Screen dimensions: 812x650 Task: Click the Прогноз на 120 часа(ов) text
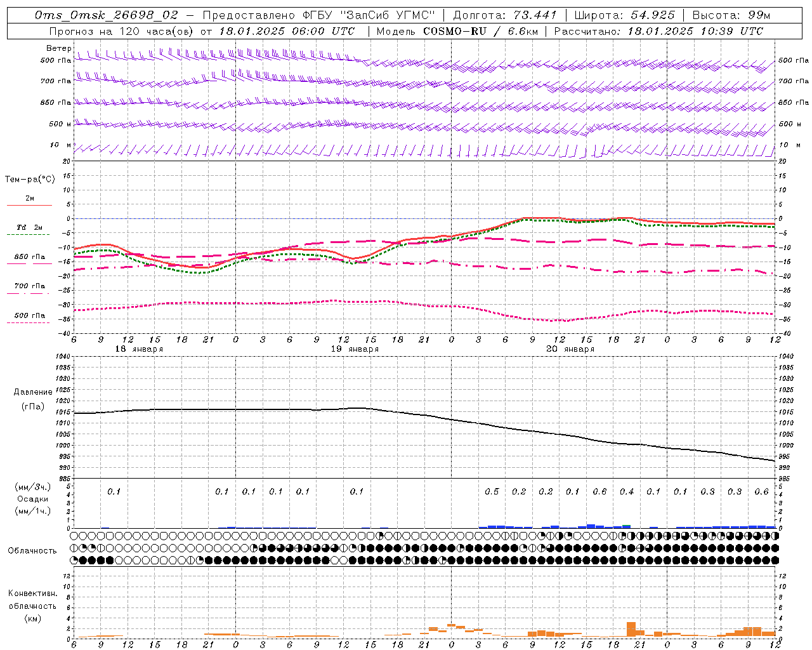(122, 31)
